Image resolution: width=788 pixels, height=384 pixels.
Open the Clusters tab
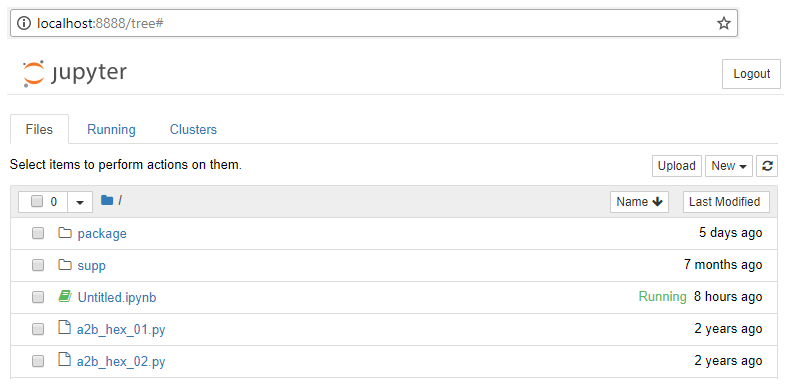coord(193,129)
